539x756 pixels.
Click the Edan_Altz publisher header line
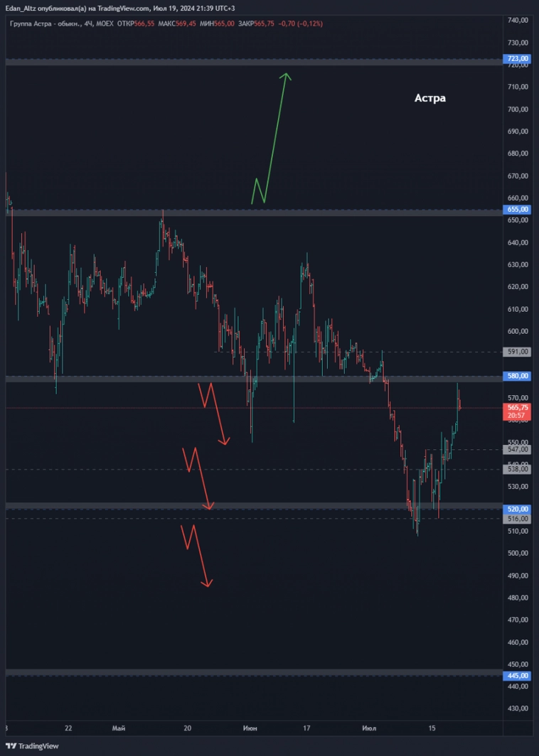click(x=120, y=9)
